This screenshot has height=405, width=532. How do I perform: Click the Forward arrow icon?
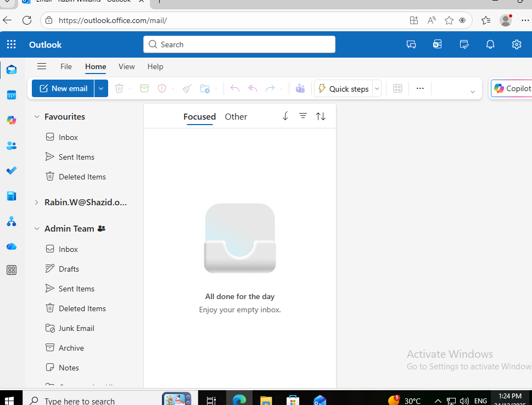click(x=270, y=88)
